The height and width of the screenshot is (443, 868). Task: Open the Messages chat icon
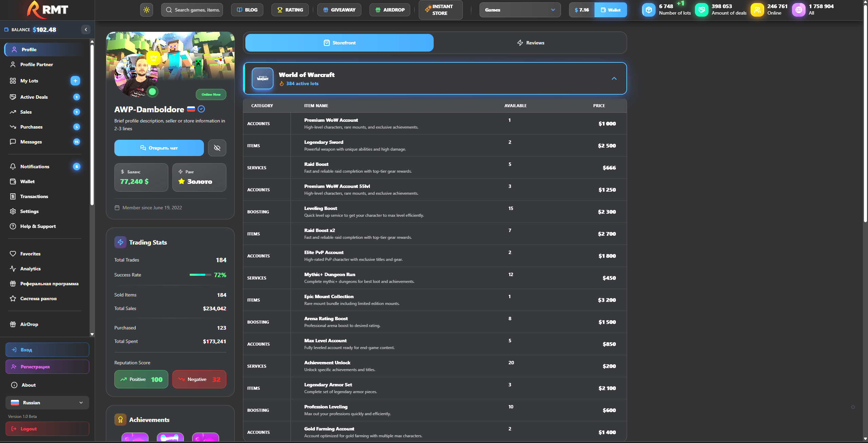[x=13, y=142]
